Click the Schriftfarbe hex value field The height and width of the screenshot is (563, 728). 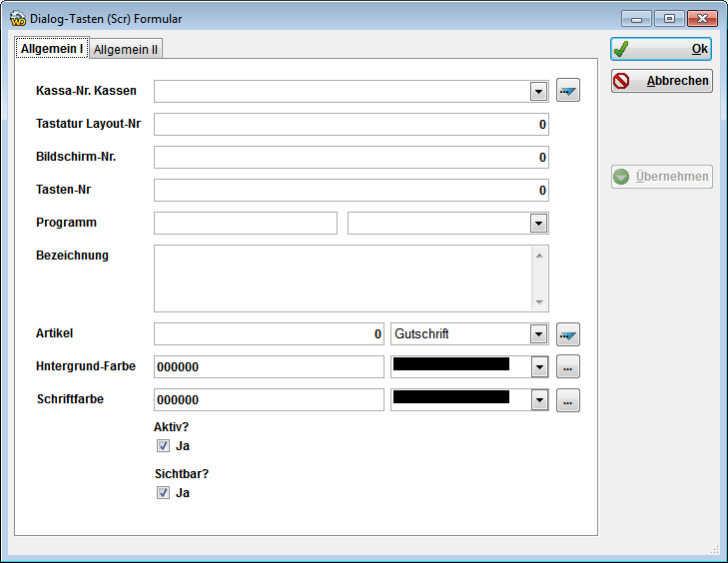(x=269, y=400)
